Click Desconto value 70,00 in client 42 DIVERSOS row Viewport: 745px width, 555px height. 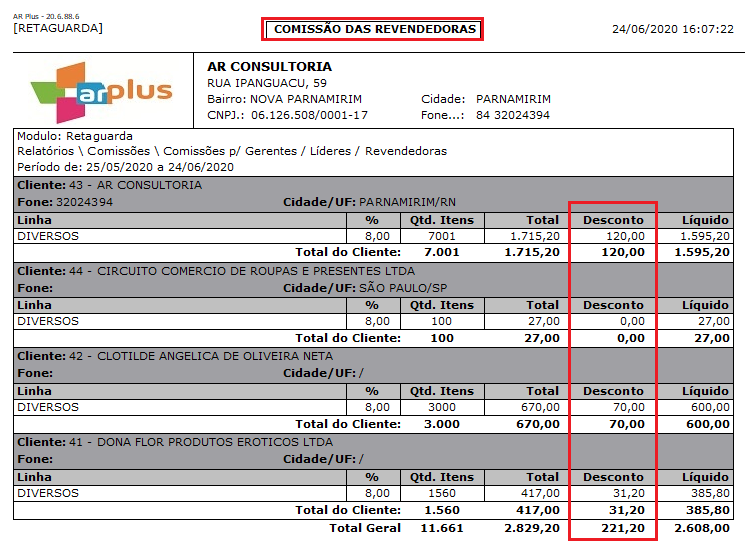[x=629, y=407]
